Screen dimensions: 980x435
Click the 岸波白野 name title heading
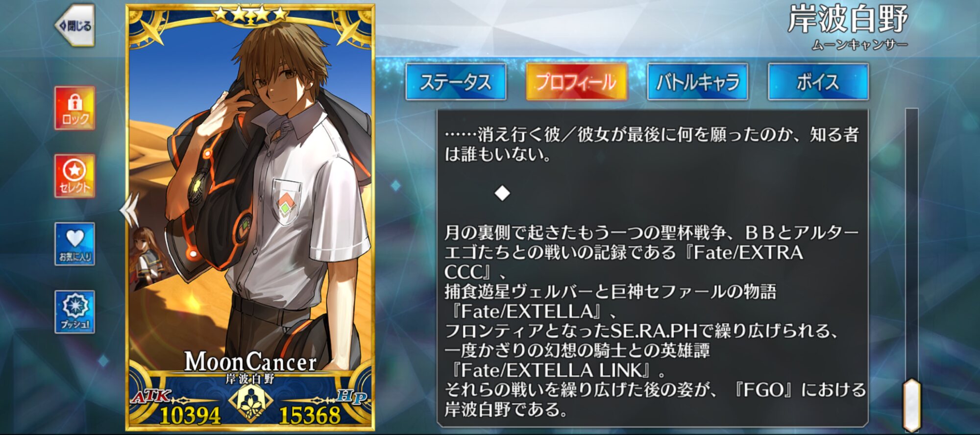pyautogui.click(x=847, y=20)
